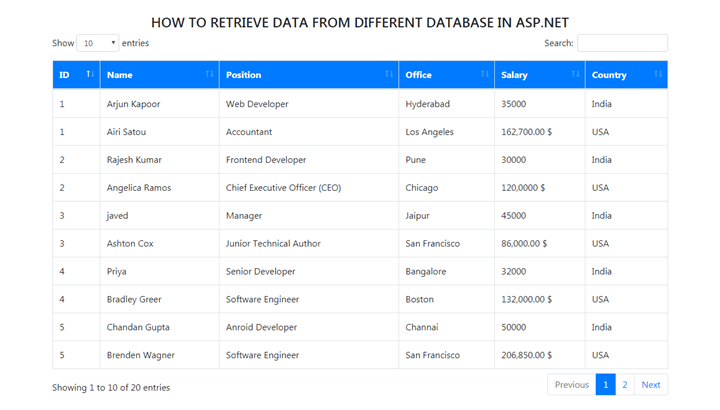720x410 pixels.
Task: Select the Arjun Kapoor row
Action: 360,104
